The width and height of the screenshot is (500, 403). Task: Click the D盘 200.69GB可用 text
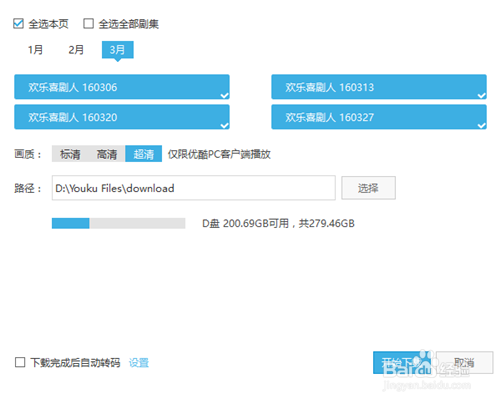click(245, 223)
